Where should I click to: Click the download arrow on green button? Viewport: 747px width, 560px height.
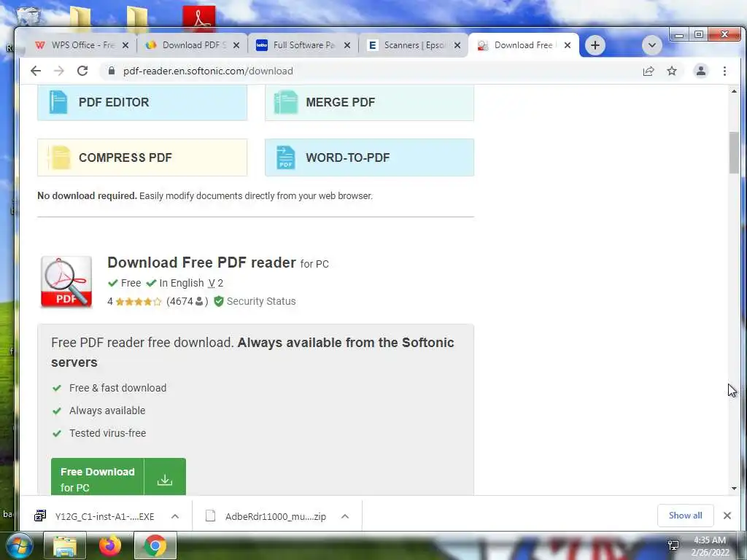coord(165,479)
